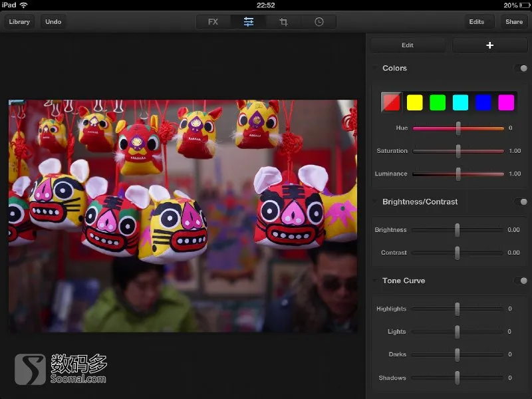Collapse the Tone Curve section
Image resolution: width=532 pixels, height=399 pixels.
coord(375,280)
